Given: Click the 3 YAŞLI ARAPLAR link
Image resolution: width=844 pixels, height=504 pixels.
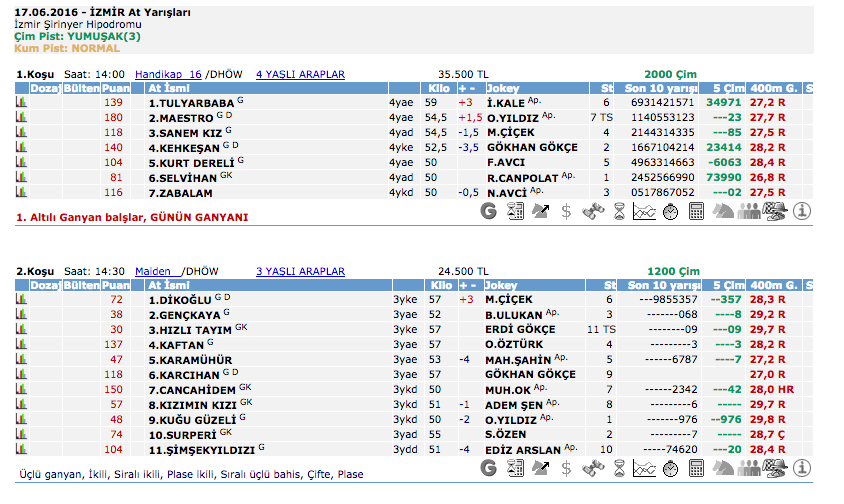Looking at the screenshot, I should click(300, 271).
